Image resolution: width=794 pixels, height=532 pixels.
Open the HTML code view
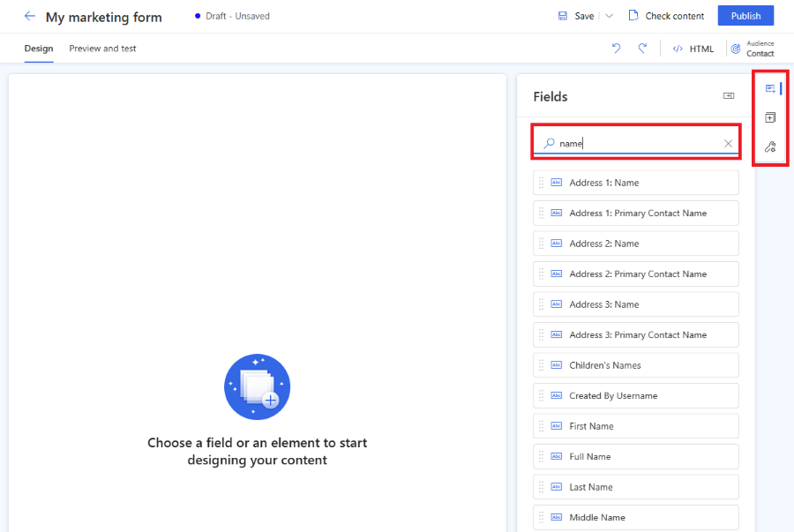(x=693, y=49)
